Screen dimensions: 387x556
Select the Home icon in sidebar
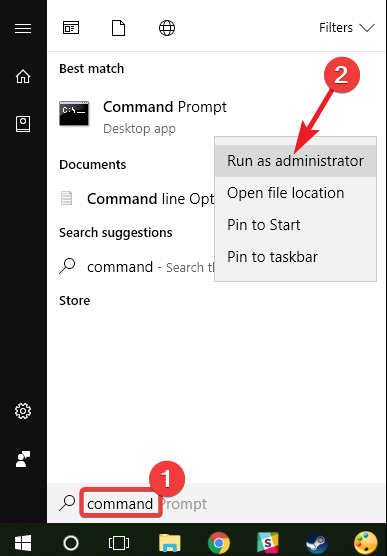pyautogui.click(x=23, y=76)
